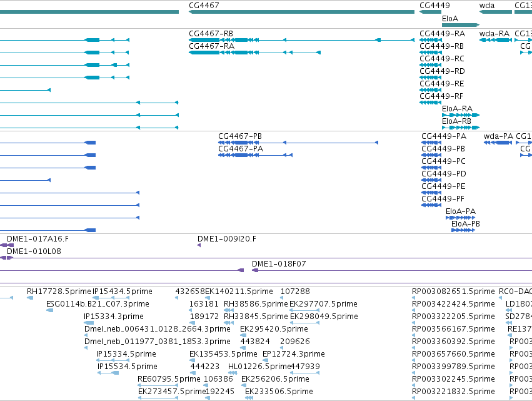Select EST EK297707.5prime
Viewport: 532px width, 401px height.
304,310
